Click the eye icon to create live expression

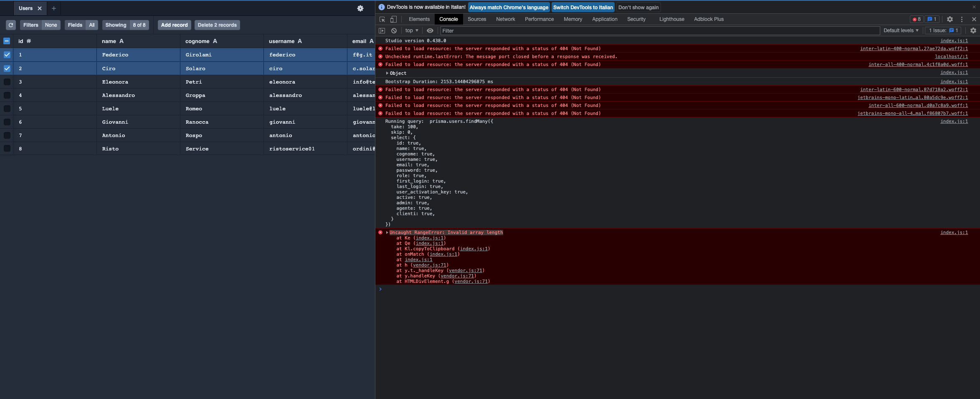pos(430,30)
